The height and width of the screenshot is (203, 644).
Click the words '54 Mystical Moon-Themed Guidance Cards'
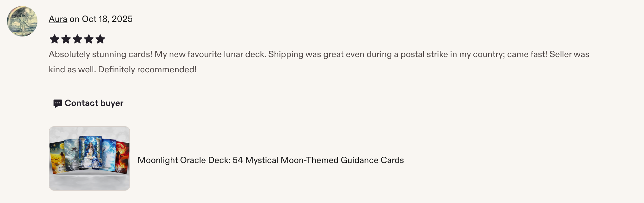coord(318,160)
